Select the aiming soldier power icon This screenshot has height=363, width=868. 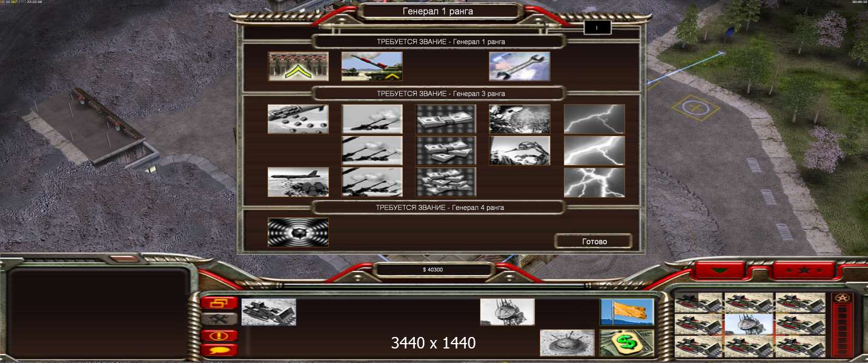[x=520, y=151]
